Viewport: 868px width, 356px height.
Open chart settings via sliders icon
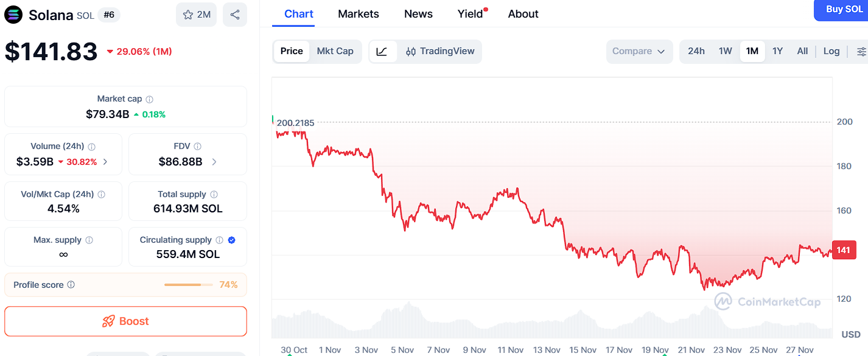[x=863, y=51]
